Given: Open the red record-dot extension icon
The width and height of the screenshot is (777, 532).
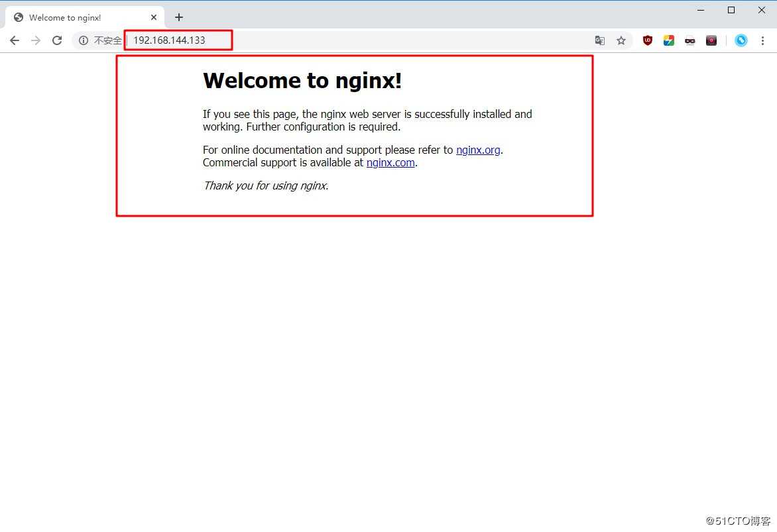Looking at the screenshot, I should 711,40.
